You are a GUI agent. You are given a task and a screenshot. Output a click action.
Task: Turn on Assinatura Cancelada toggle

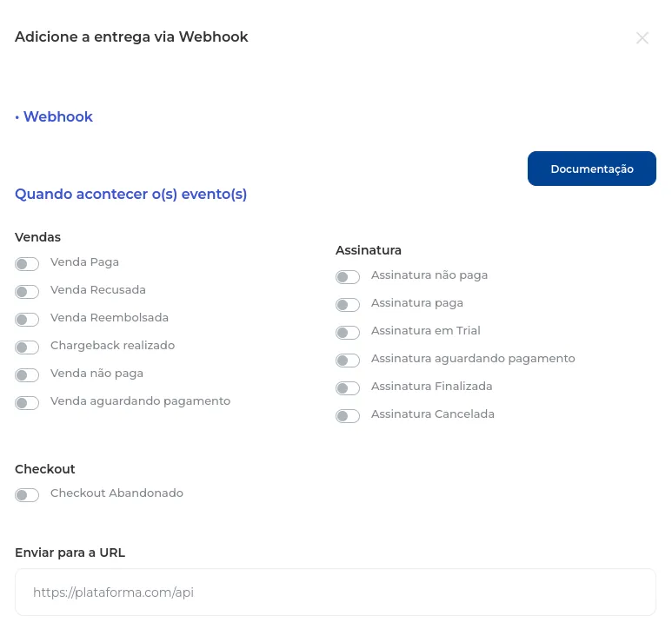click(348, 416)
